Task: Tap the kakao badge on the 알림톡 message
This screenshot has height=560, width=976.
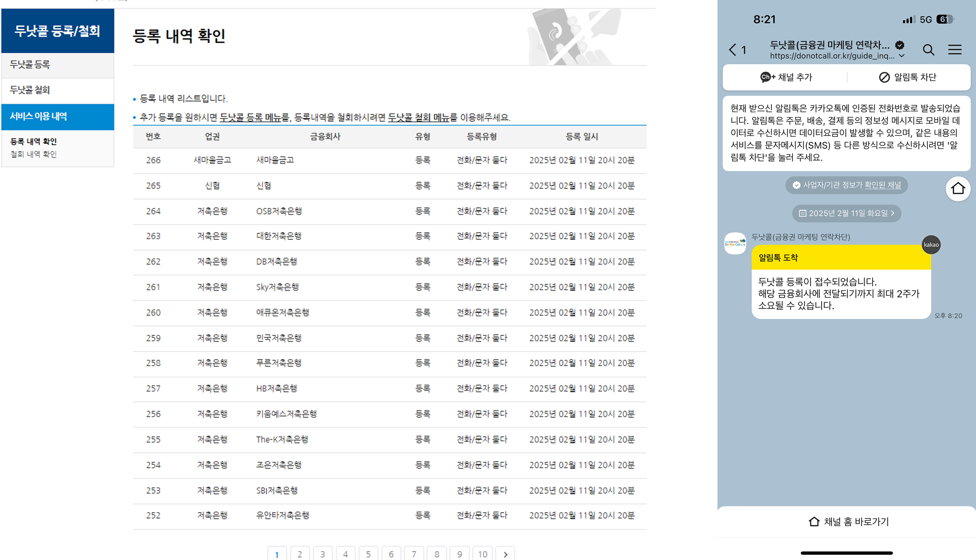Action: (x=931, y=245)
